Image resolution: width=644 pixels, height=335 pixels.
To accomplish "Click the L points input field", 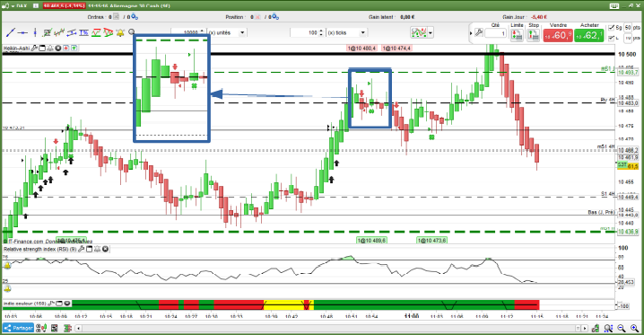I will pos(628,38).
